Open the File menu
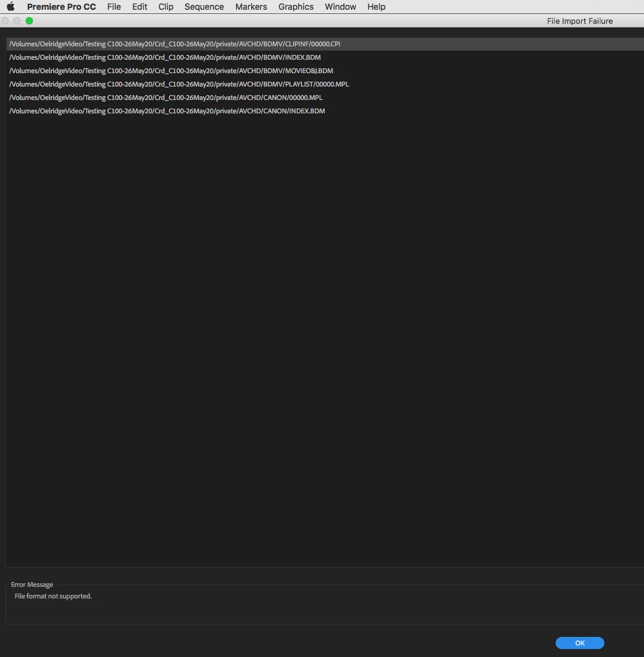 point(114,7)
